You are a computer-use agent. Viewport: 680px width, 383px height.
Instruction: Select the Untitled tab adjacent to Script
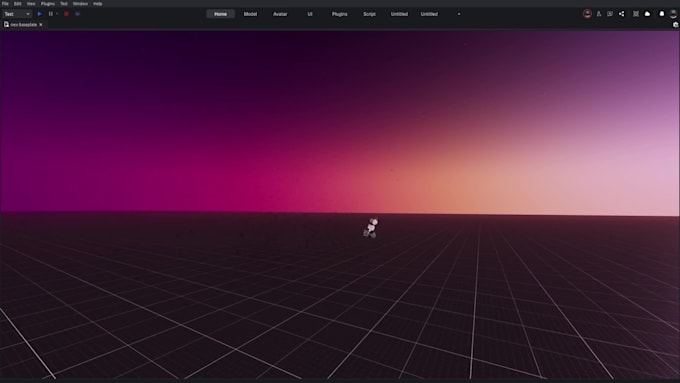point(399,14)
